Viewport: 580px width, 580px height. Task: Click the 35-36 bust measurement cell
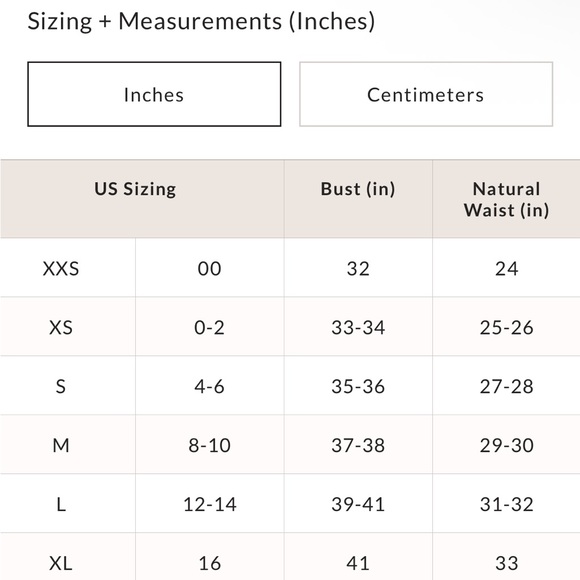[x=358, y=387]
